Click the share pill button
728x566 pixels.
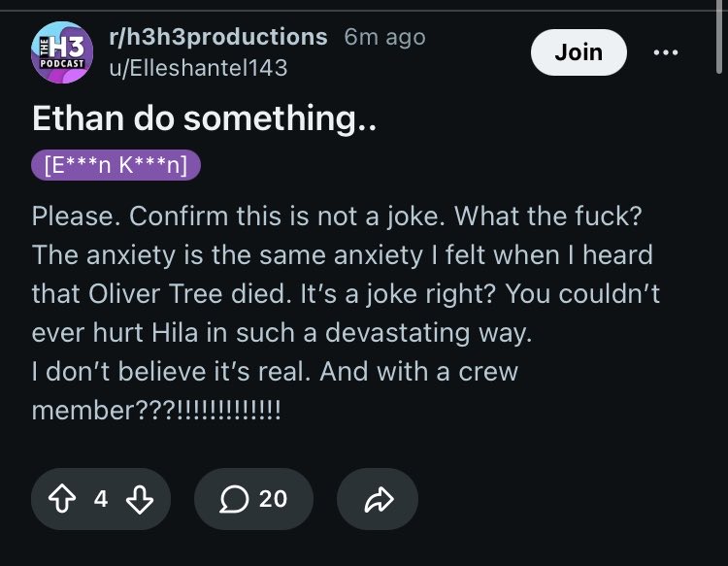378,499
